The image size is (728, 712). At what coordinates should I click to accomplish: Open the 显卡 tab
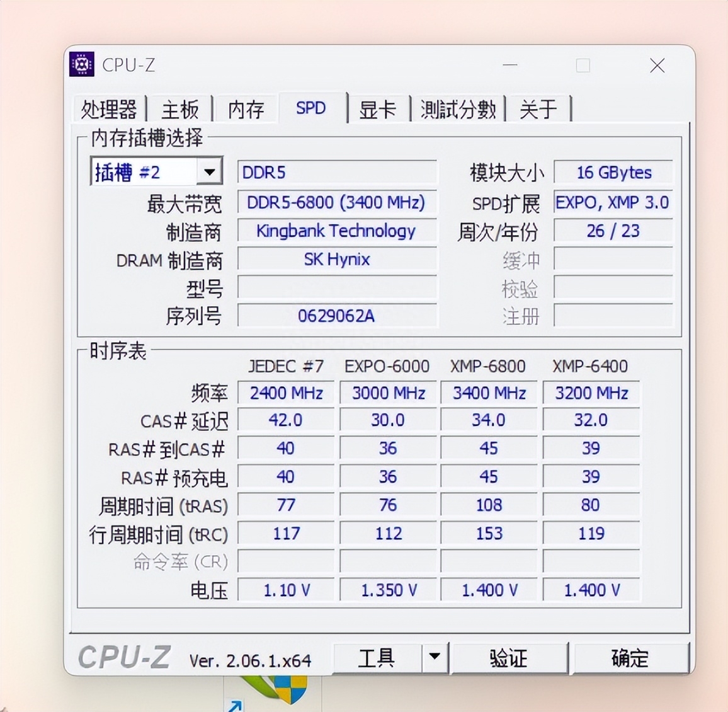(377, 109)
